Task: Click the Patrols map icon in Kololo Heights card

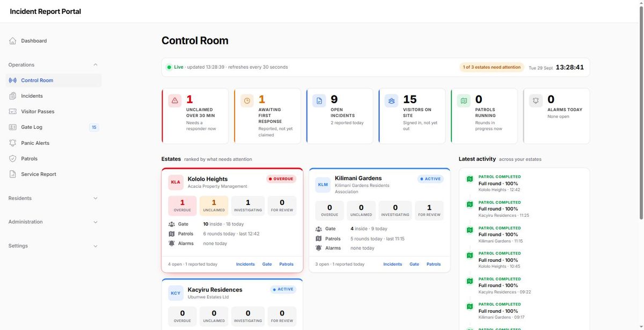Action: click(x=172, y=234)
